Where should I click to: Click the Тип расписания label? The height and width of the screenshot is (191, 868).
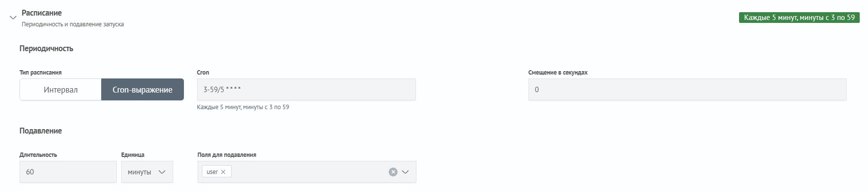click(x=40, y=73)
